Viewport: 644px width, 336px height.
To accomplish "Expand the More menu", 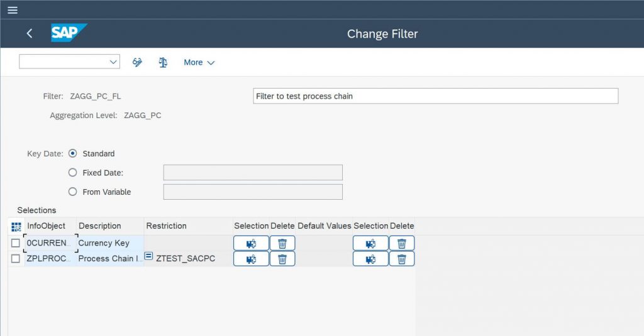I will [x=199, y=62].
